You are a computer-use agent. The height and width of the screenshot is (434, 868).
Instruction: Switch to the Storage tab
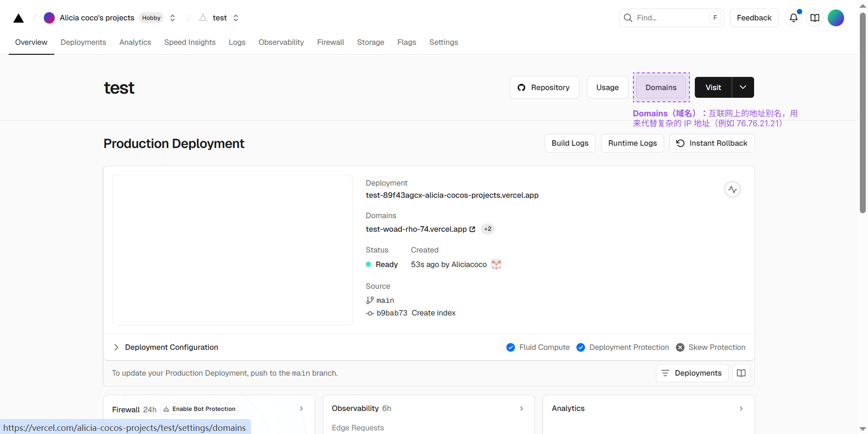pyautogui.click(x=371, y=42)
